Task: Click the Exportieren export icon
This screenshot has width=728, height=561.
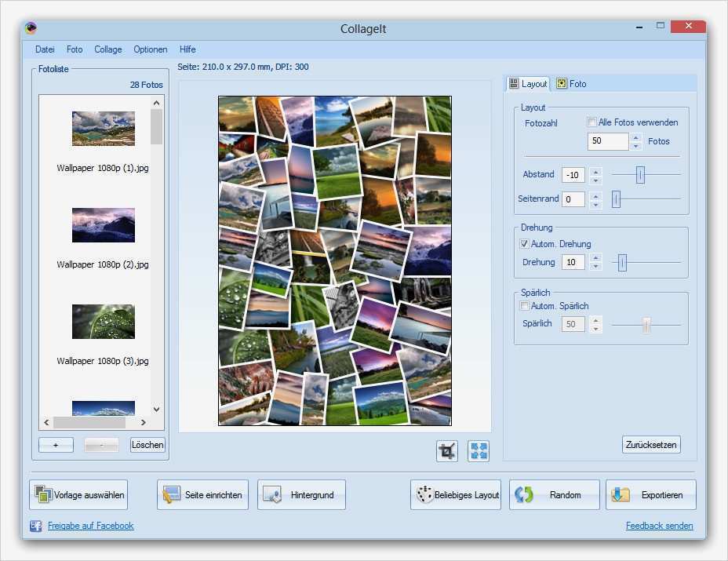Action: click(621, 494)
